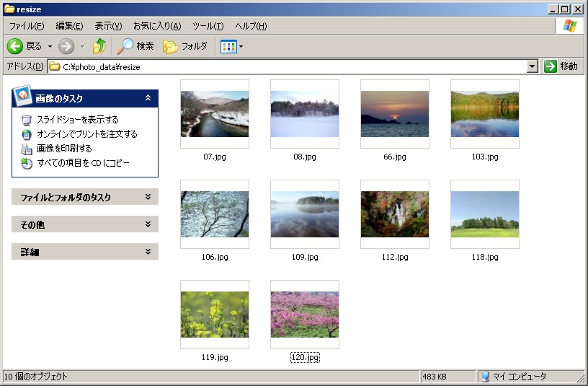Select the 118.jpg green meadow thumbnail
The image size is (588, 386).
485,214
